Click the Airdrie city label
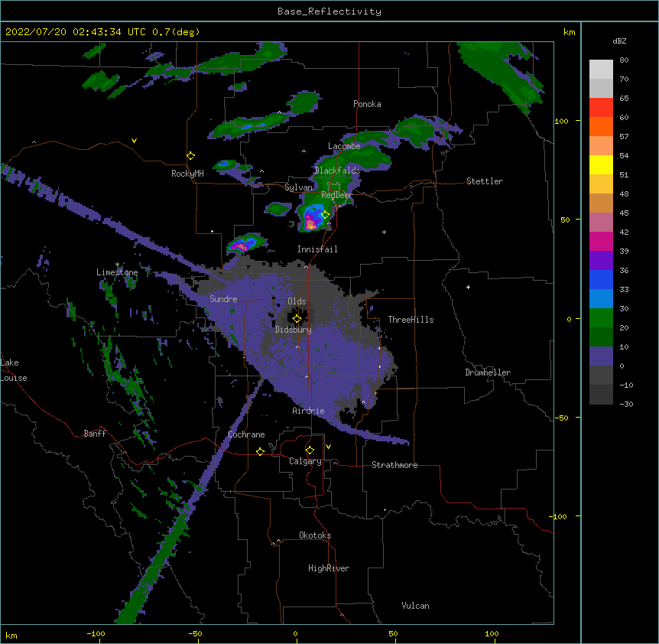The width and height of the screenshot is (659, 644). [309, 411]
